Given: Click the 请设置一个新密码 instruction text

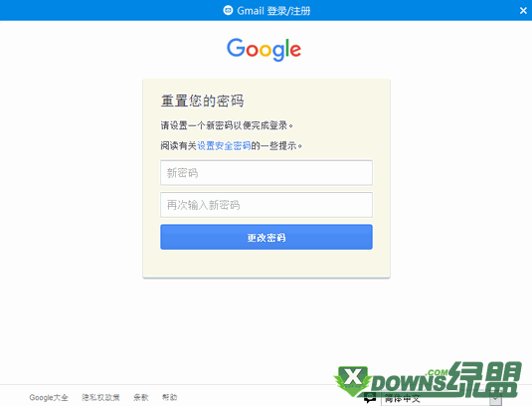Looking at the screenshot, I should [227, 125].
